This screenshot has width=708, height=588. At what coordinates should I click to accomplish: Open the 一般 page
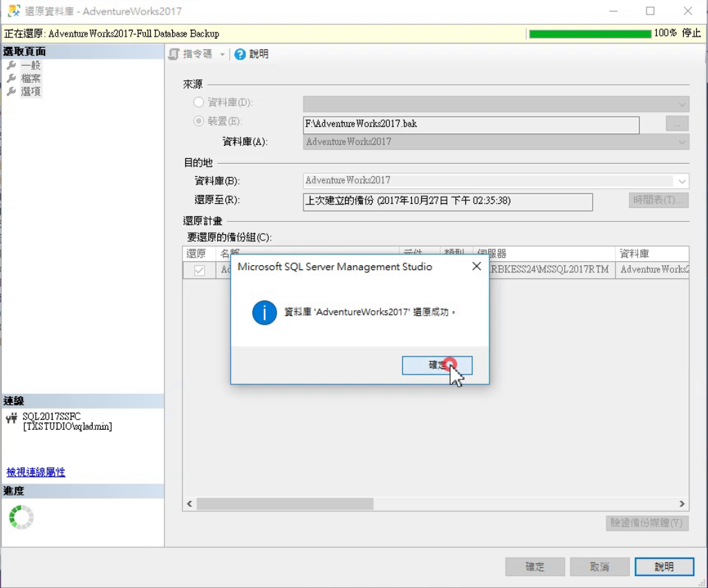point(30,66)
